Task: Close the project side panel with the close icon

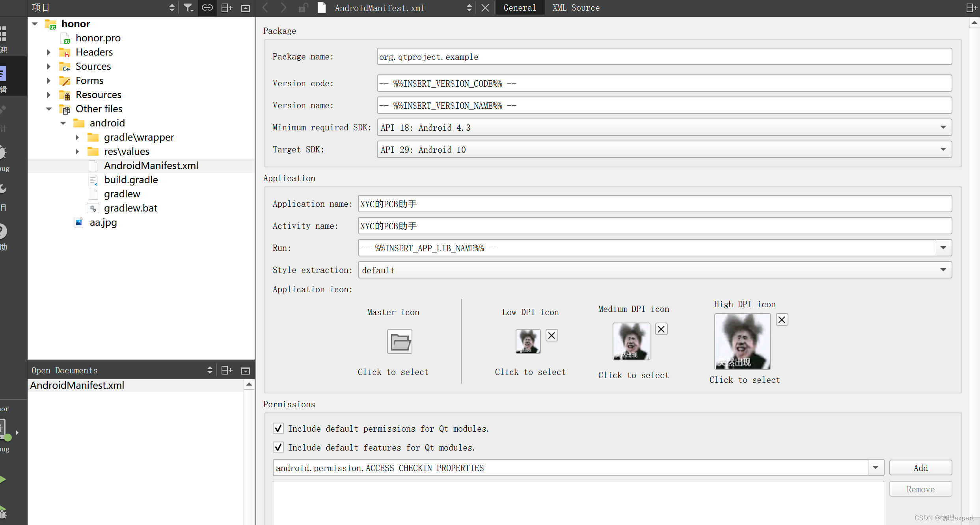Action: click(x=246, y=8)
